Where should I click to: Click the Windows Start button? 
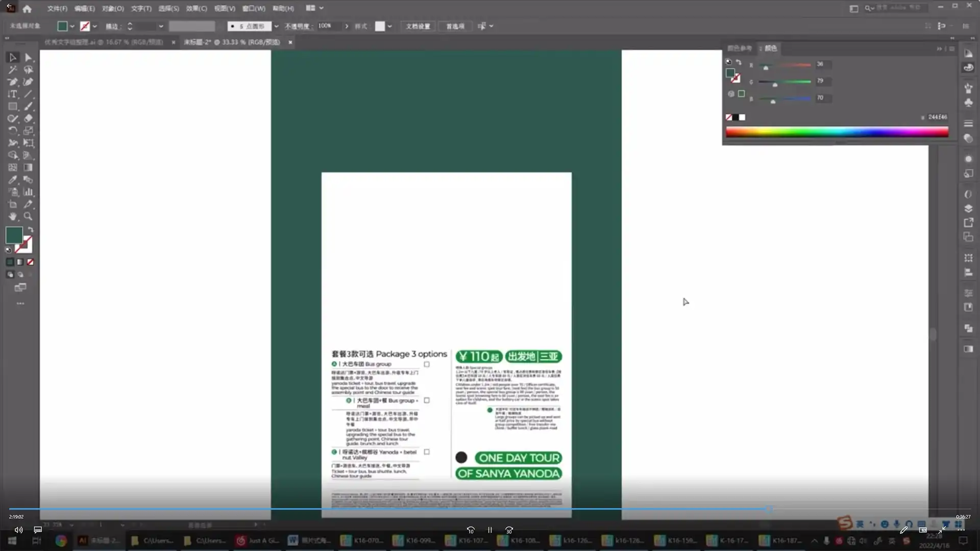[12, 541]
